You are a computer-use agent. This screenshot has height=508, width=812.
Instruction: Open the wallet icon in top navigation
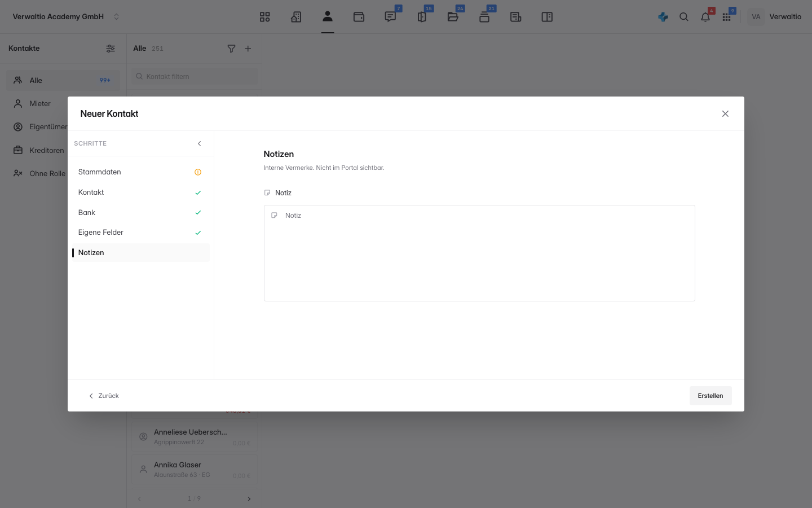click(x=359, y=17)
